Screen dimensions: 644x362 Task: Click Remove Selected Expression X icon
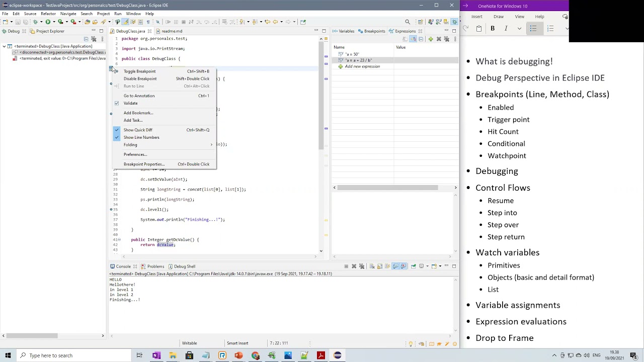click(x=439, y=39)
